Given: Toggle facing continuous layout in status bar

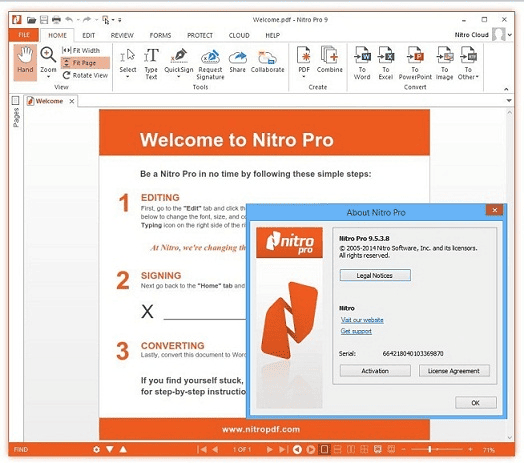Looking at the screenshot, I should [x=364, y=449].
